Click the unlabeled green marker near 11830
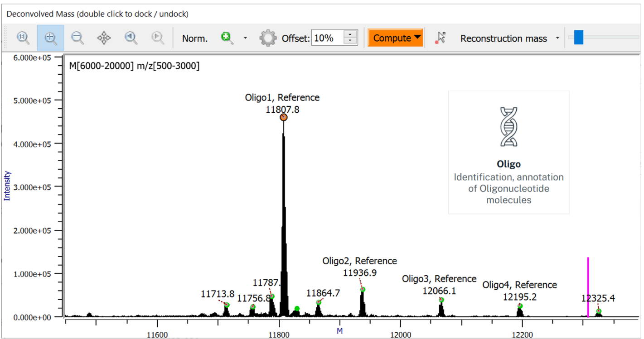 tap(297, 309)
